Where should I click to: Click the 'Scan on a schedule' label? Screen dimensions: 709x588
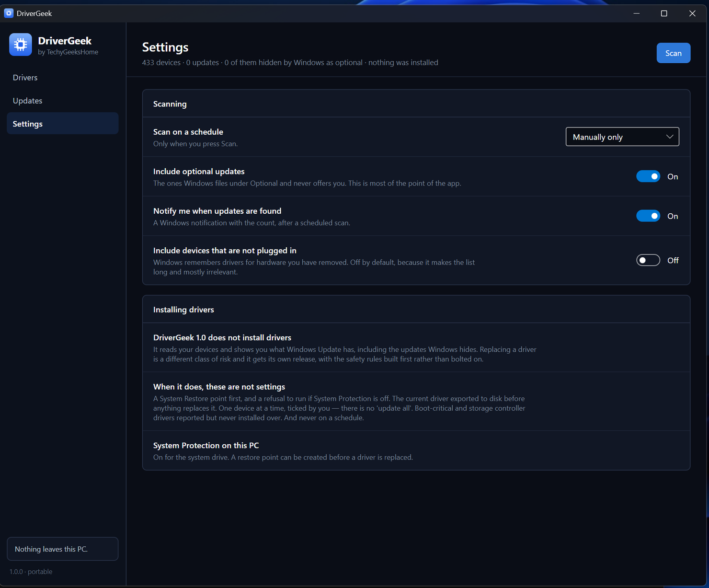188,132
